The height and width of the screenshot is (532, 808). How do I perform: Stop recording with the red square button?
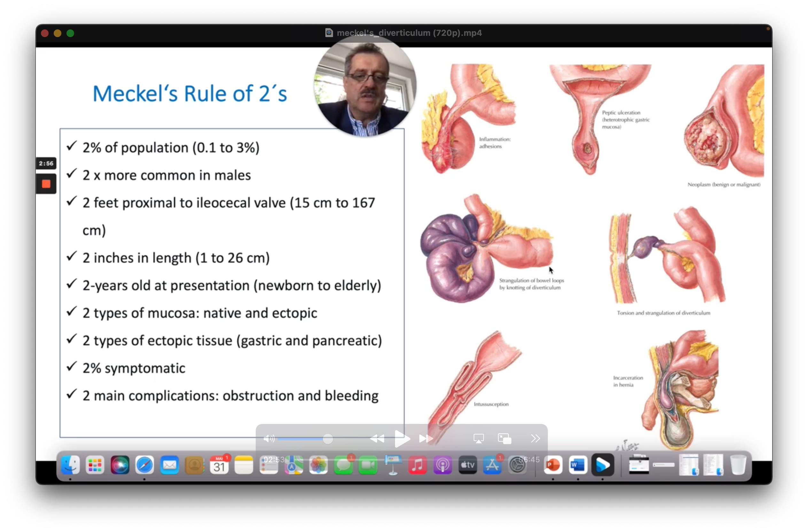tap(46, 184)
